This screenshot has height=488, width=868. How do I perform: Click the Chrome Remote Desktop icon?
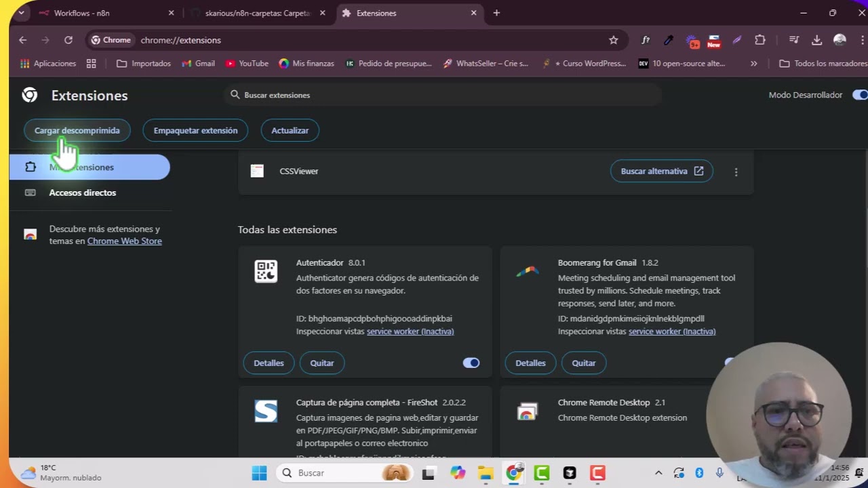click(x=528, y=411)
